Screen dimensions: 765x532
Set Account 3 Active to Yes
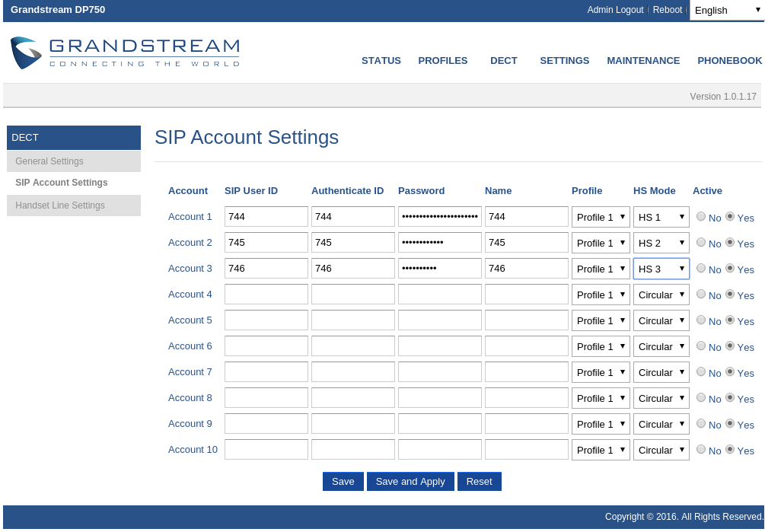pos(730,268)
